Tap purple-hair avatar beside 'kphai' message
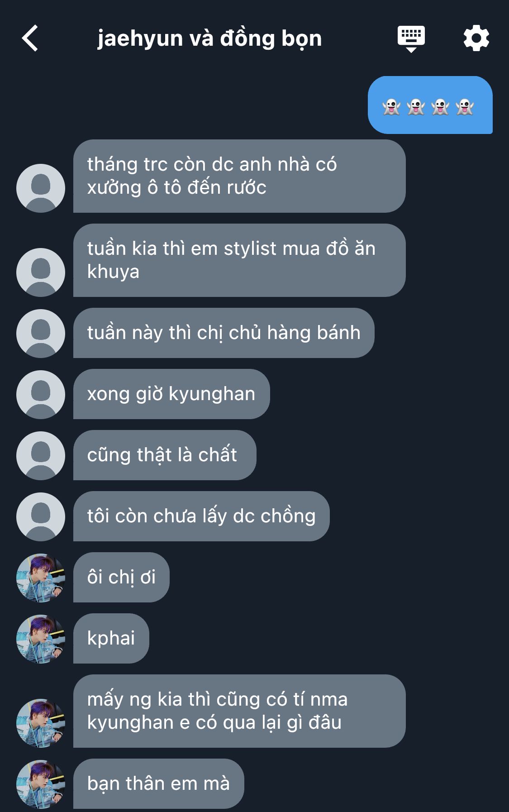This screenshot has width=509, height=812. (41, 639)
